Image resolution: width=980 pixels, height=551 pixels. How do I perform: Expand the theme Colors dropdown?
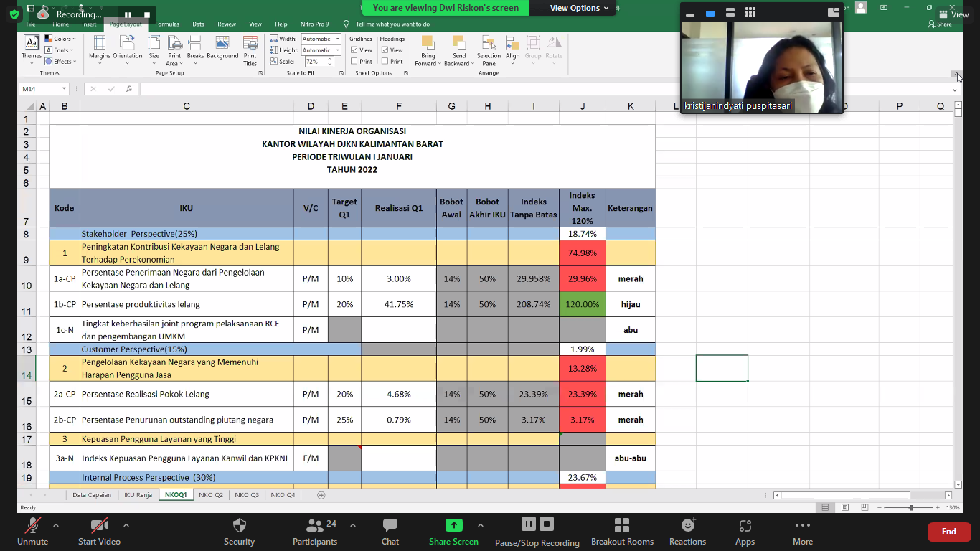pyautogui.click(x=60, y=39)
